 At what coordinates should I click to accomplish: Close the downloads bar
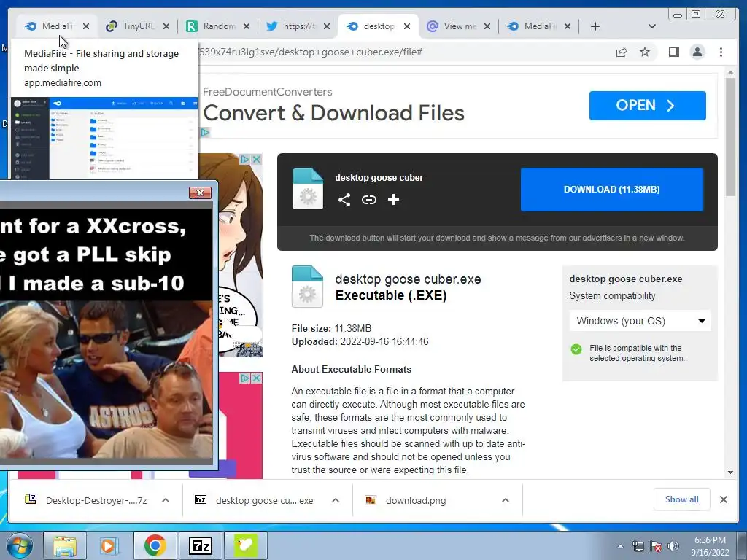[723, 499]
